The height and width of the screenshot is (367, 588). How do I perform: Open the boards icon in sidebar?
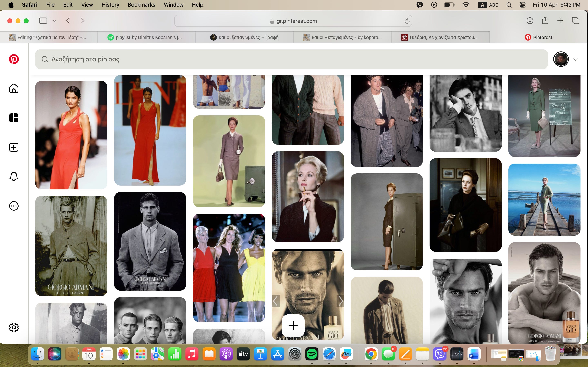(x=14, y=118)
